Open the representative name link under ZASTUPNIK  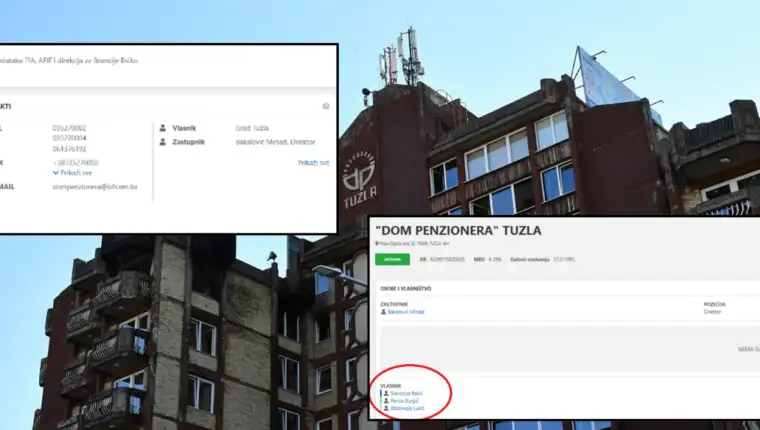pyautogui.click(x=406, y=312)
